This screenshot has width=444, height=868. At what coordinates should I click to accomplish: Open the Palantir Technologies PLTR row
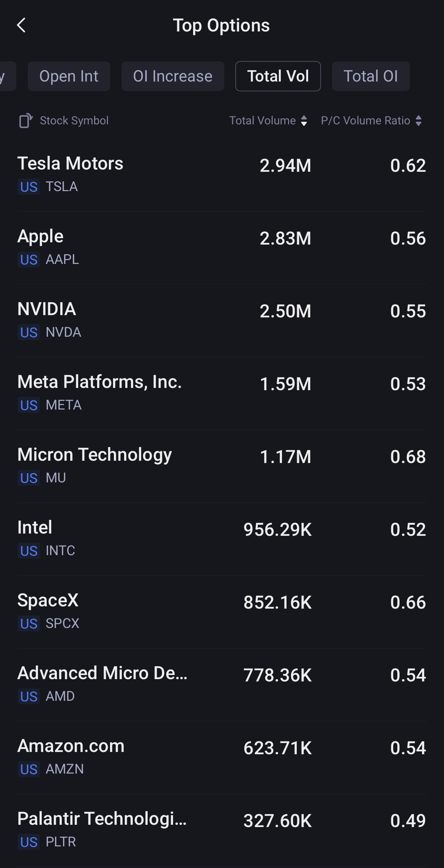pos(222,830)
